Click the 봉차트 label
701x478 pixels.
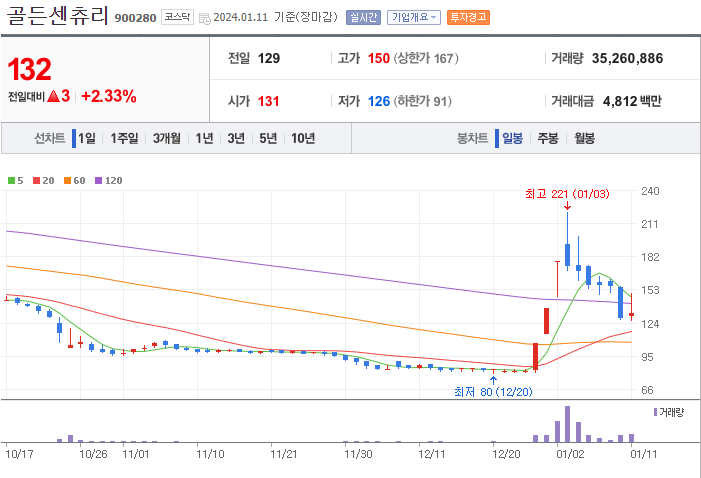[473, 138]
